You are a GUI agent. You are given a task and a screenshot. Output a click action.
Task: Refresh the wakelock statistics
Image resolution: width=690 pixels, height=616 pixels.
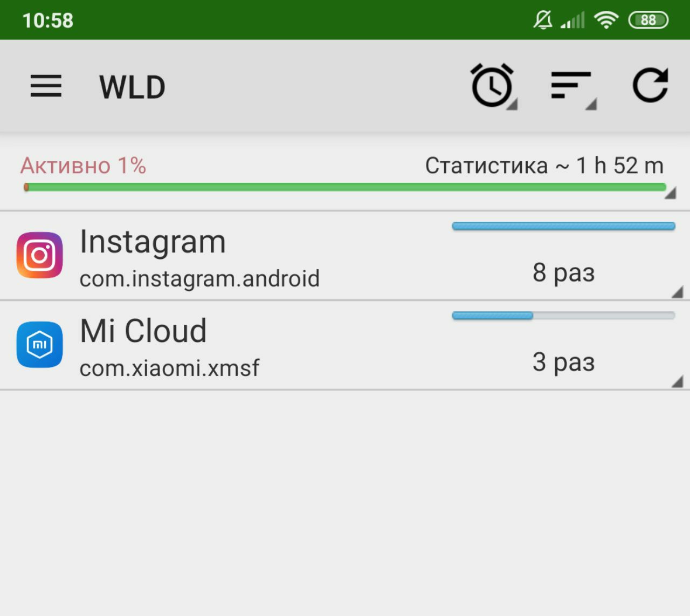click(x=650, y=85)
